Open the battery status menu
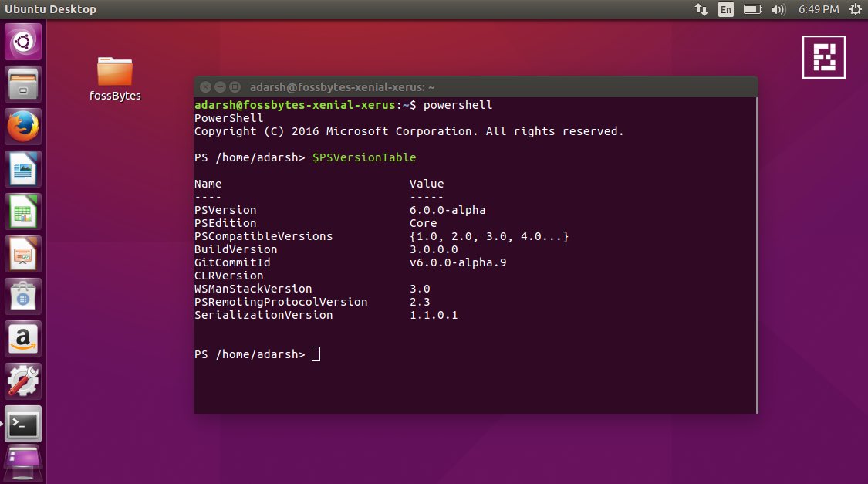The height and width of the screenshot is (484, 868). 754,9
